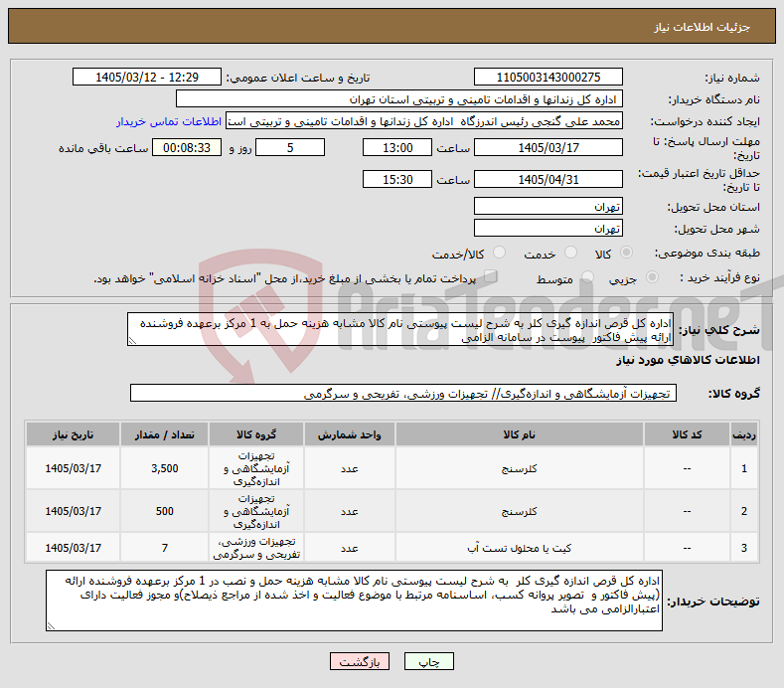
Task: Click the announcement date field 1405/03/12 - 12:29
Action: 147,78
